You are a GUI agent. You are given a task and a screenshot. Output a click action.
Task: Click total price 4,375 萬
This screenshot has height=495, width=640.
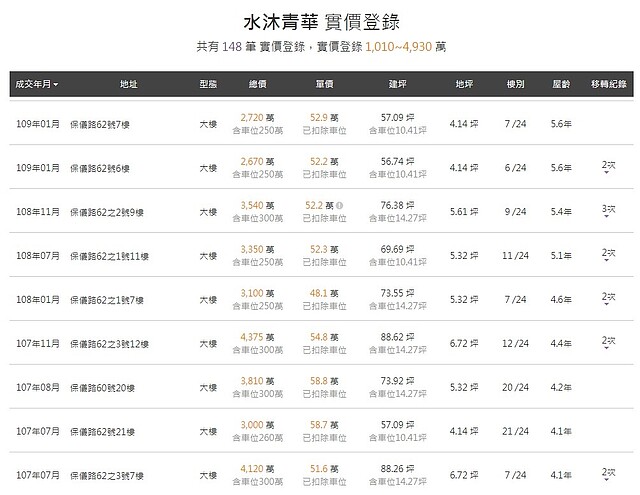tap(257, 337)
